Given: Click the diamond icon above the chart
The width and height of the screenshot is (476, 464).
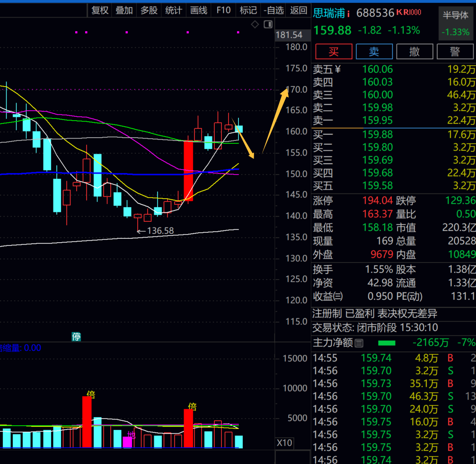Looking at the screenshot, I should coord(255,25).
